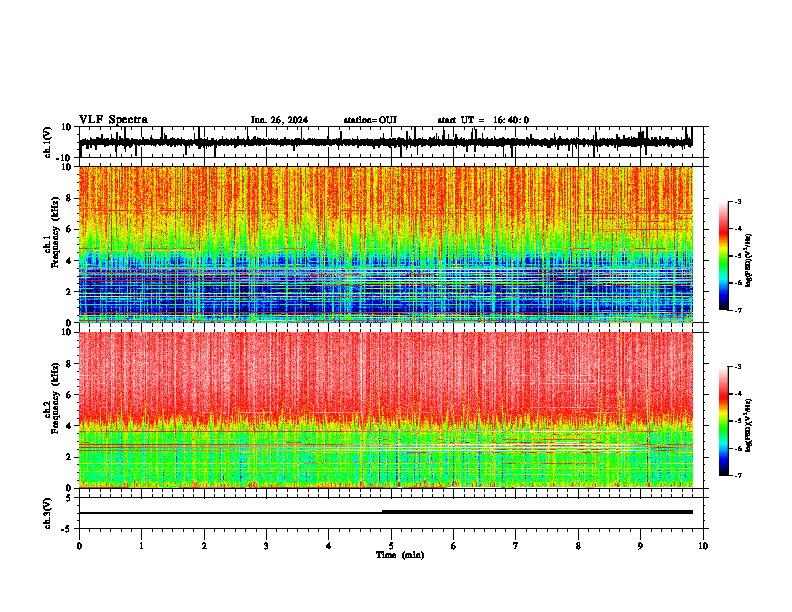This screenshot has height=612, width=792.
Task: Click the '0' tick on the time axis
Action: [x=79, y=546]
